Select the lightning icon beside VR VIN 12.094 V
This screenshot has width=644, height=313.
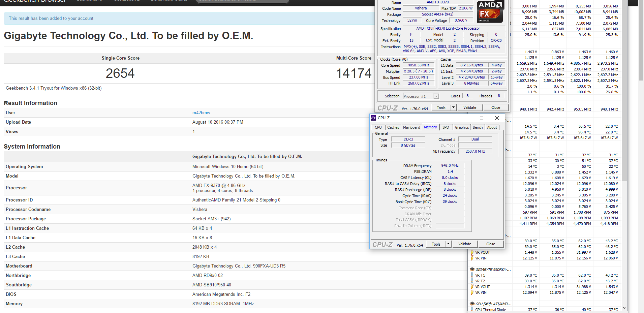click(x=472, y=292)
